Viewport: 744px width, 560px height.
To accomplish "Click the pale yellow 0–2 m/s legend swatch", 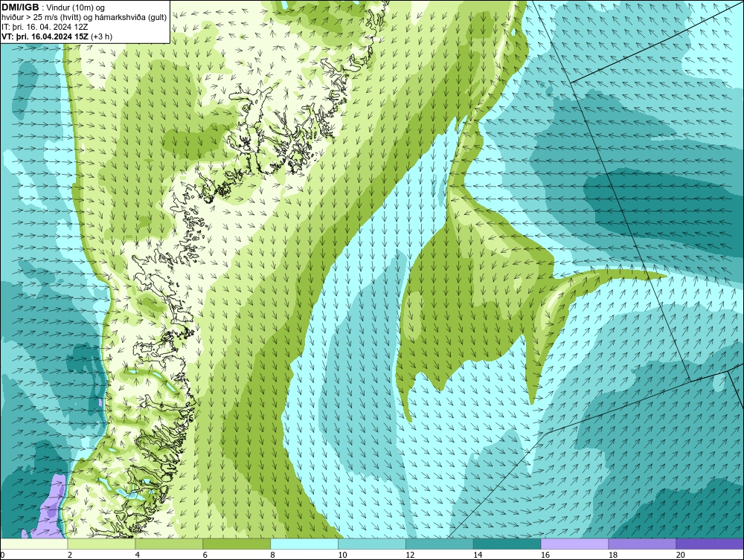I will pyautogui.click(x=34, y=544).
